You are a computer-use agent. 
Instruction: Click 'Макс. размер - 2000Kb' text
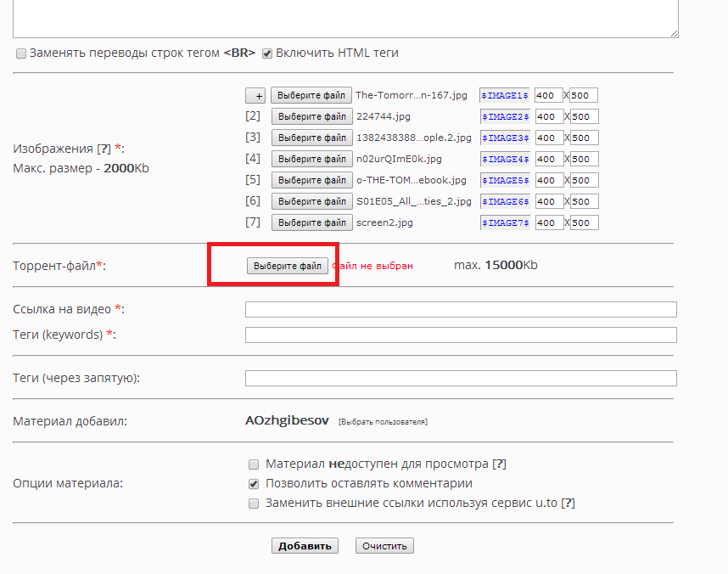pyautogui.click(x=81, y=168)
